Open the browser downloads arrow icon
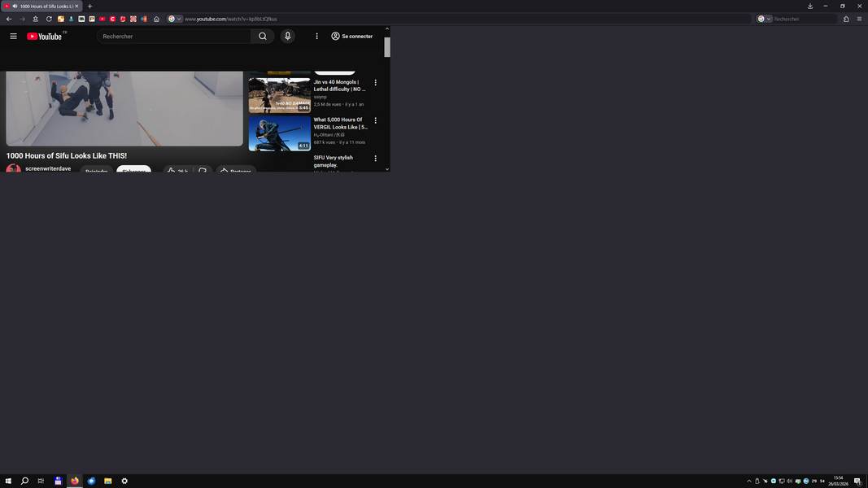The height and width of the screenshot is (488, 868). click(810, 6)
